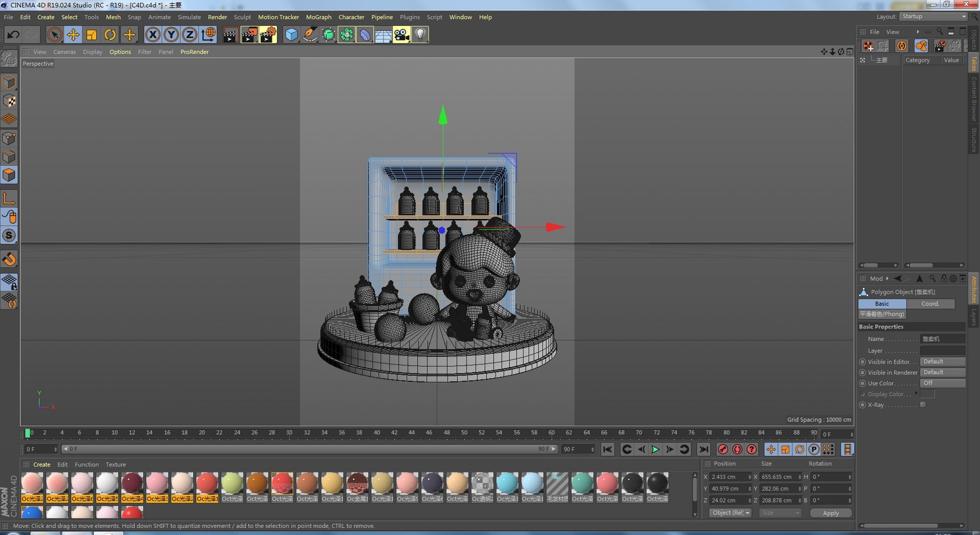Open the Layout Startup dropdown

coord(934,16)
